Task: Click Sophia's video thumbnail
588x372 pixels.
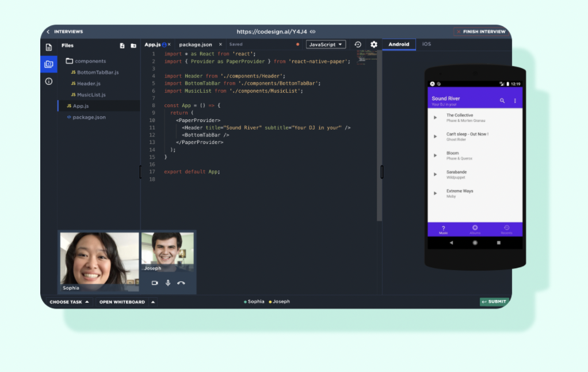Action: (x=100, y=261)
